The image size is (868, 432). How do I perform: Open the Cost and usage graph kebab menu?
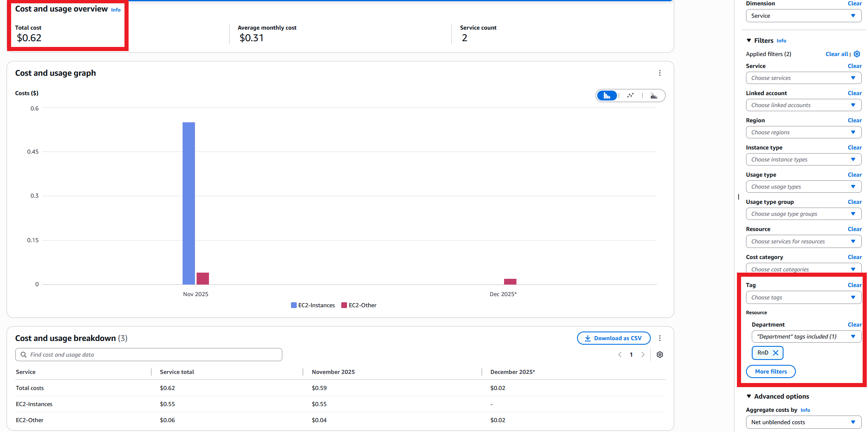click(660, 73)
